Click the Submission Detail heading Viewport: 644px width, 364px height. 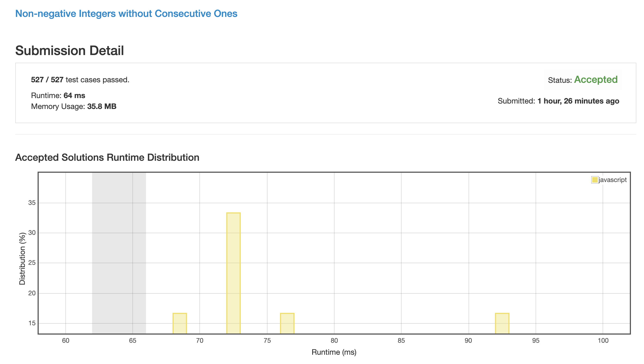pyautogui.click(x=69, y=51)
